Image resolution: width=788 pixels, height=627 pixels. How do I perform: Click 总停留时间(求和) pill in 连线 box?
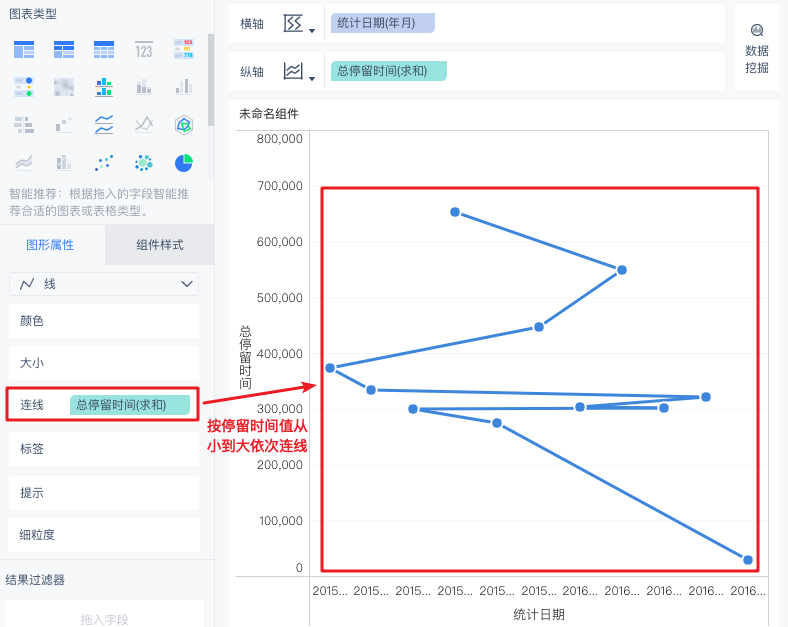(130, 405)
